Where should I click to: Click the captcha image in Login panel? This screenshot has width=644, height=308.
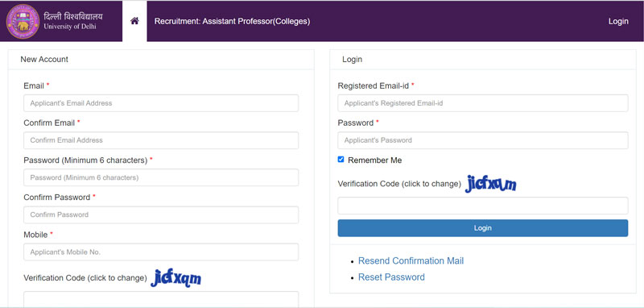pyautogui.click(x=491, y=183)
